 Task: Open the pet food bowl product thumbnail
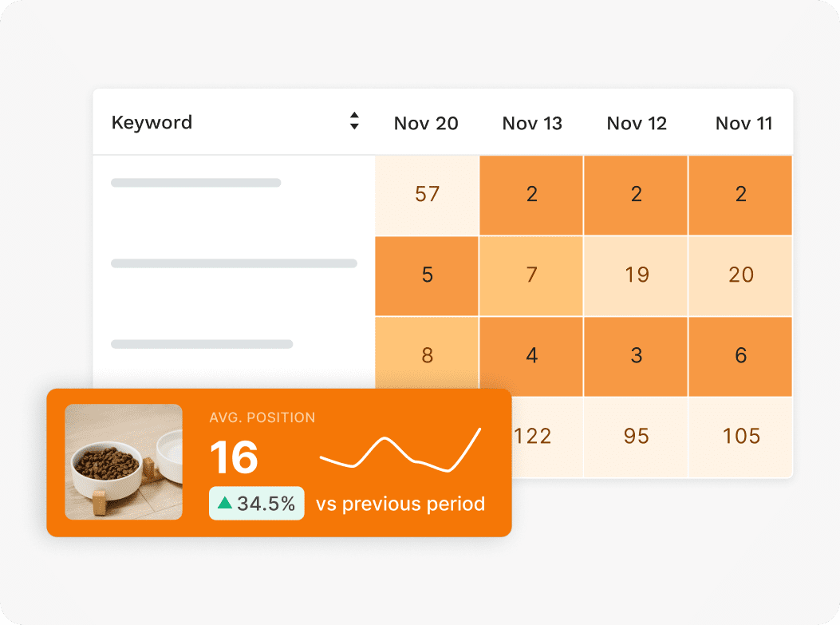pyautogui.click(x=124, y=461)
